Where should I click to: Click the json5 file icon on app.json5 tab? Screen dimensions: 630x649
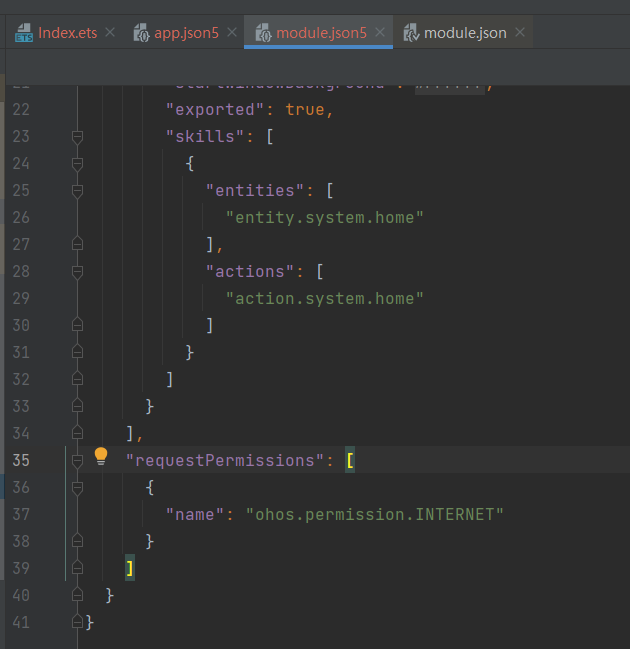[x=141, y=33]
